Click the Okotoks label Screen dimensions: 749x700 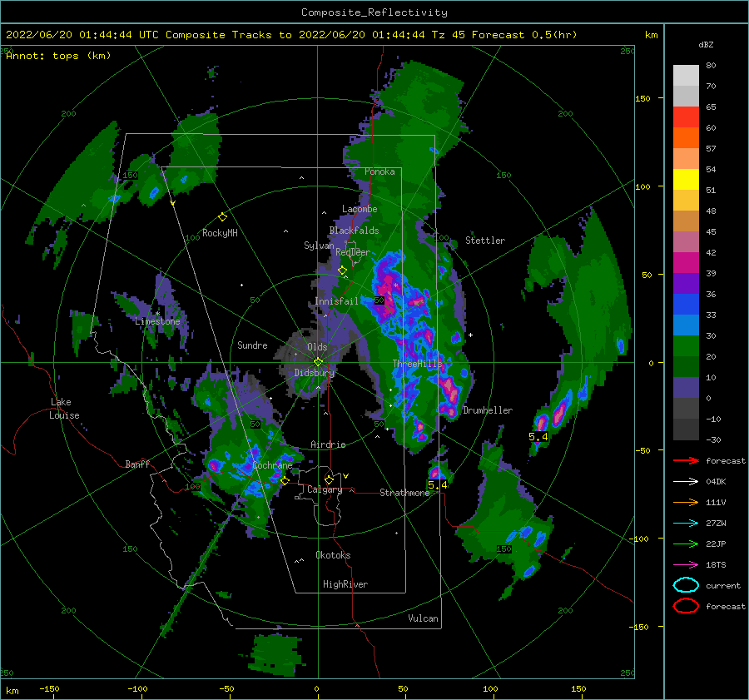(333, 555)
